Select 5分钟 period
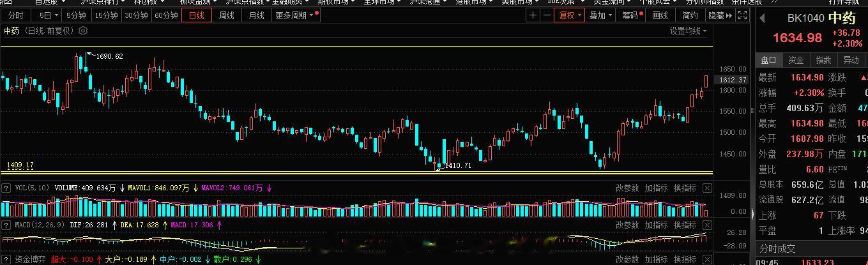Viewport: 868px width, 265px height. point(77,15)
